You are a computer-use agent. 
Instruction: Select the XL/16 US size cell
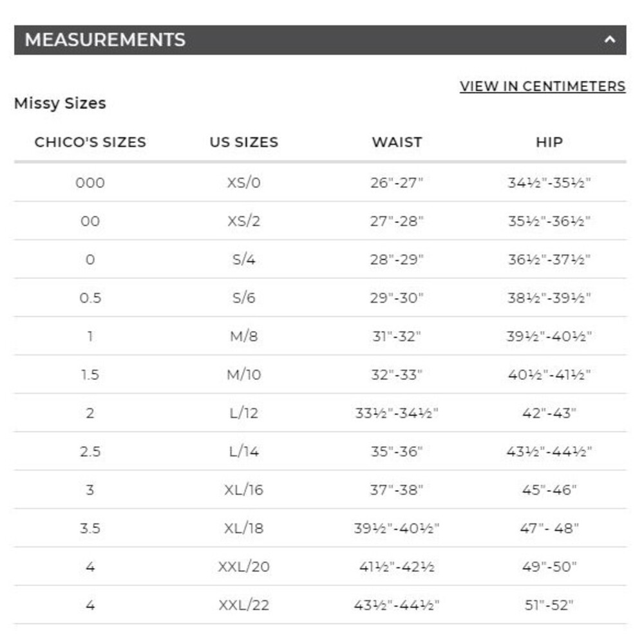point(244,489)
